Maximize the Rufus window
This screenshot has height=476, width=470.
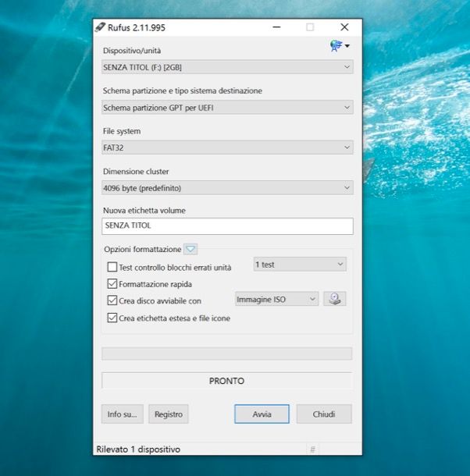pos(310,27)
